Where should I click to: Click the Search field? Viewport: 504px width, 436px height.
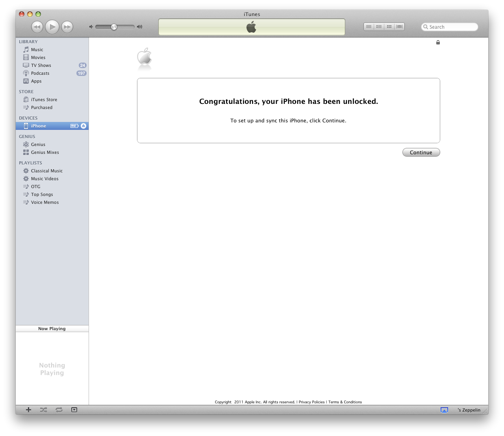(x=450, y=27)
